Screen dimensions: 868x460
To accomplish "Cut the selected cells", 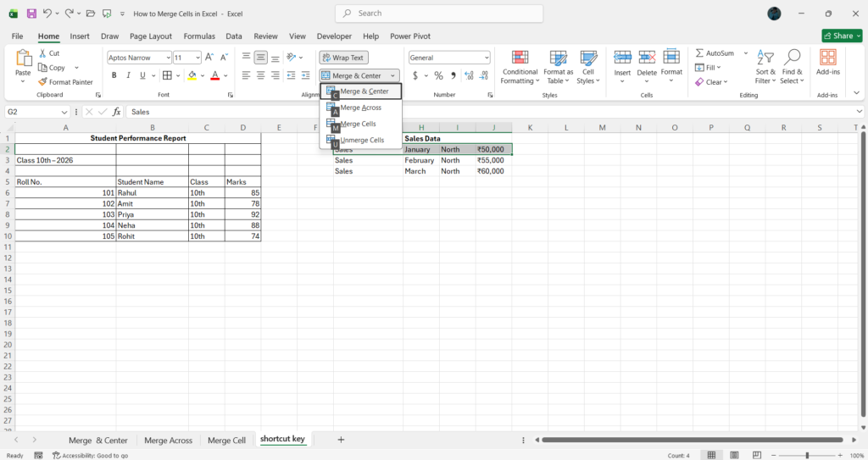I will click(48, 53).
